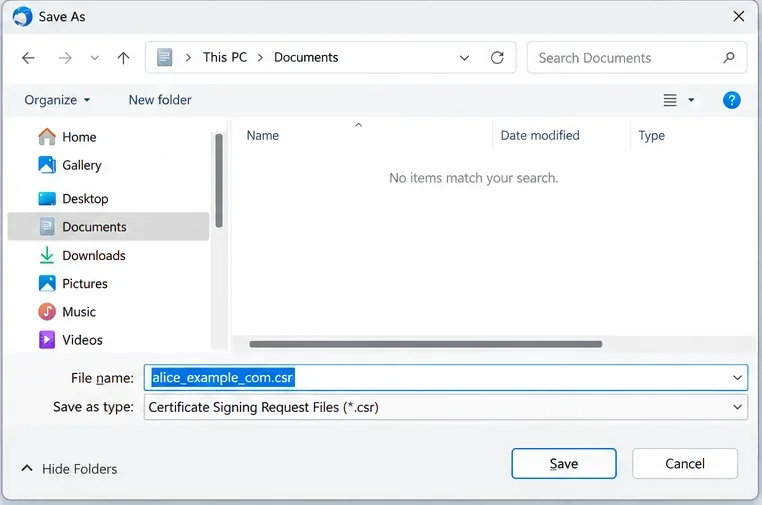Screen dimensions: 762x505
Task: Open Videos in navigation pane
Action: 108,340
